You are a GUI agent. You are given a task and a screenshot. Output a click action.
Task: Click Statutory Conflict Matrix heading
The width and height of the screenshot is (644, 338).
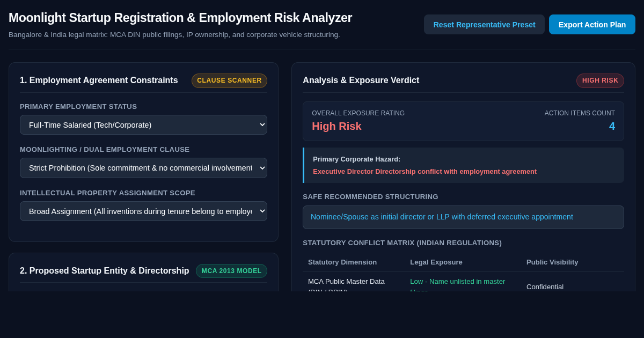tap(402, 243)
